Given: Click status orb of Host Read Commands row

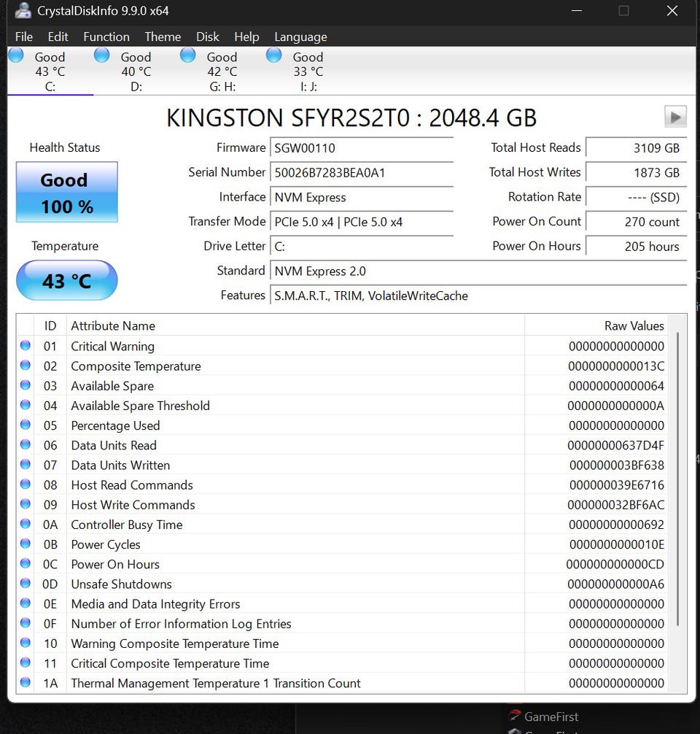Looking at the screenshot, I should 26,484.
